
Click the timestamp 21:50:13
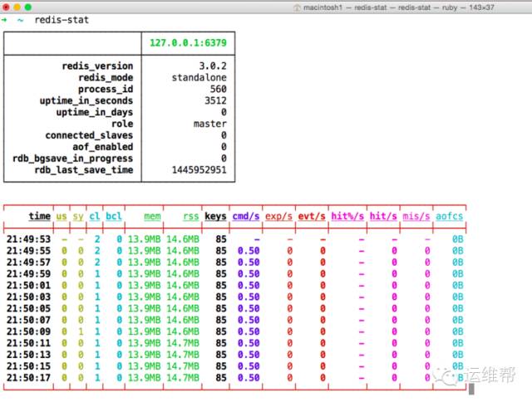(28, 355)
